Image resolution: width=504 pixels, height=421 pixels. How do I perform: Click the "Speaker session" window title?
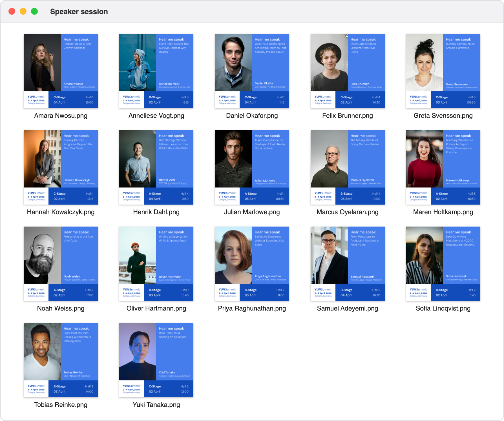[79, 12]
